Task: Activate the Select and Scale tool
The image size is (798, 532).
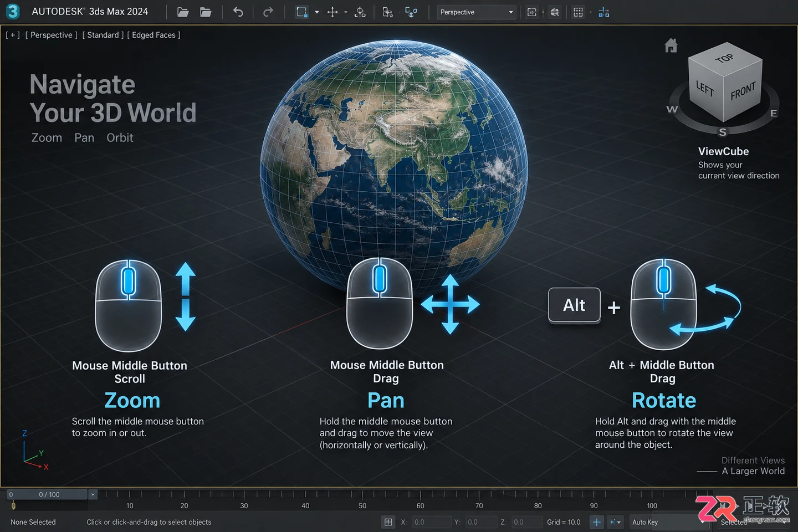Action: tap(388, 12)
